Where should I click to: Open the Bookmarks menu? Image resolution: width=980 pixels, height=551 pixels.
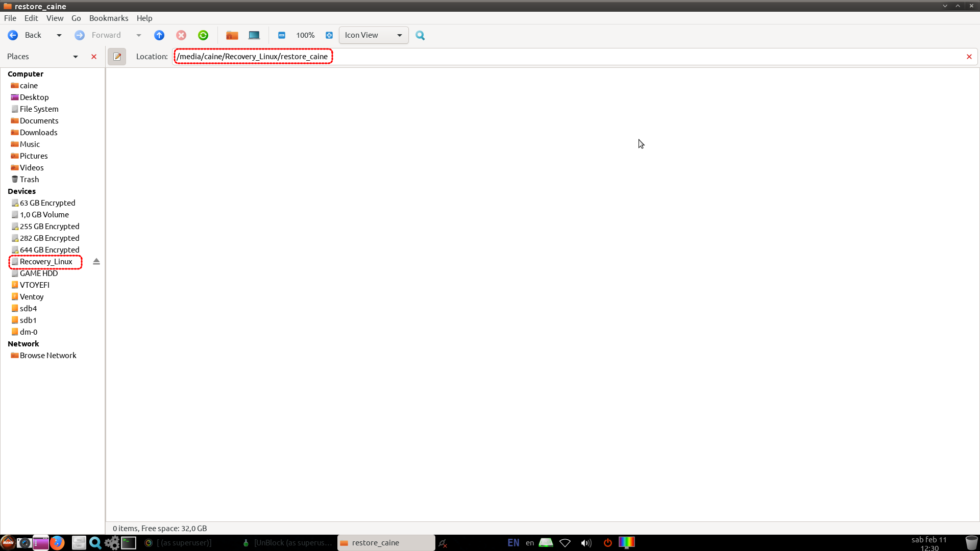(109, 18)
